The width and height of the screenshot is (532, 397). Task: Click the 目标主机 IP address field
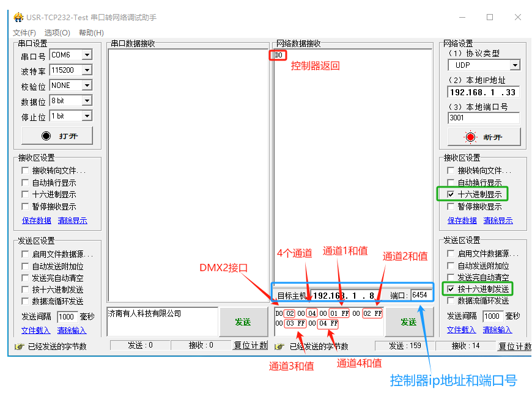tap(346, 295)
